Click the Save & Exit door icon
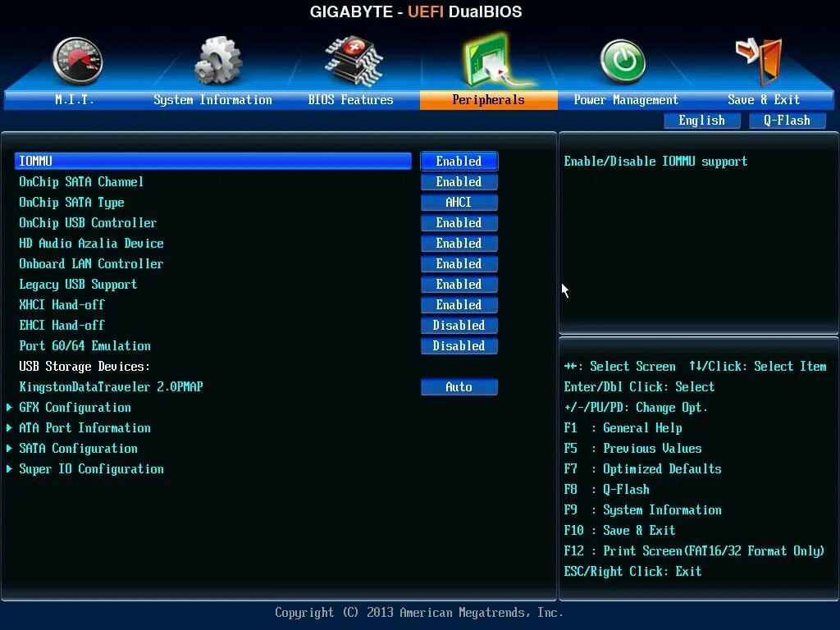840x630 pixels. click(x=760, y=61)
